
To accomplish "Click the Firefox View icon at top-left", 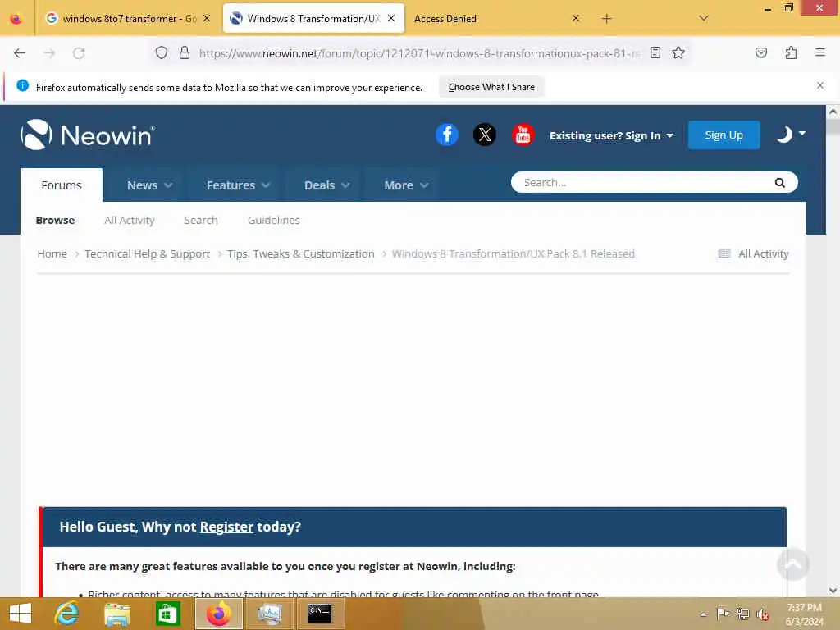I will click(16, 19).
